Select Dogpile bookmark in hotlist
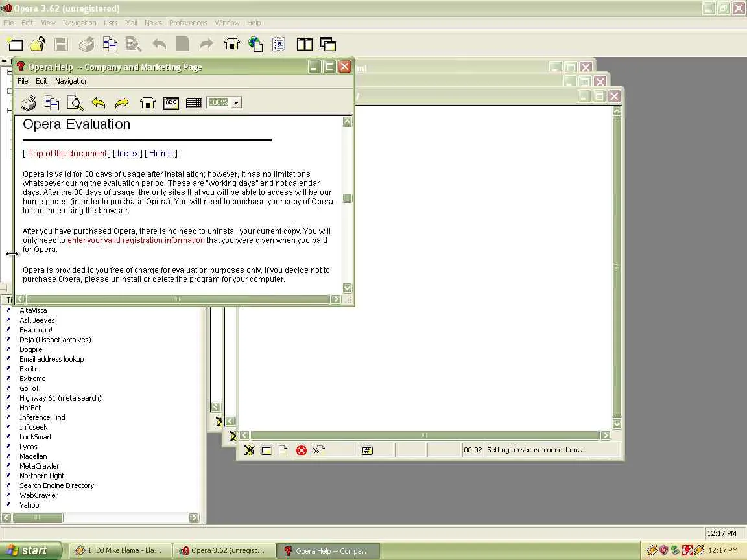 pos(31,349)
